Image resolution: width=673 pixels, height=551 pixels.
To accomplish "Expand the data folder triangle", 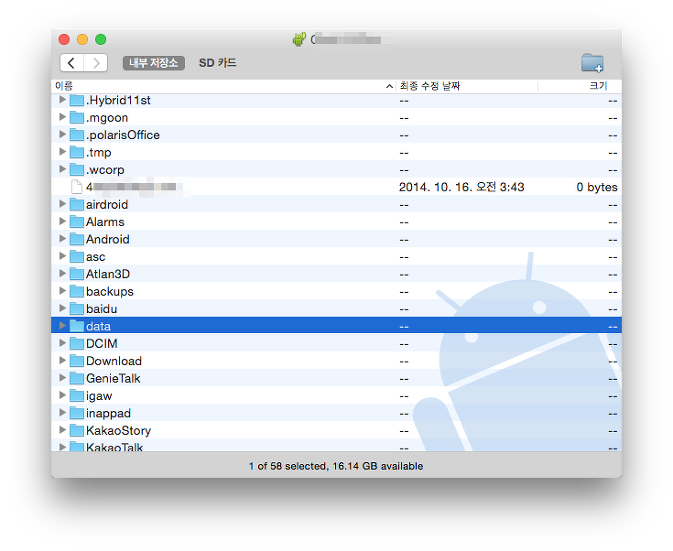I will 62,326.
